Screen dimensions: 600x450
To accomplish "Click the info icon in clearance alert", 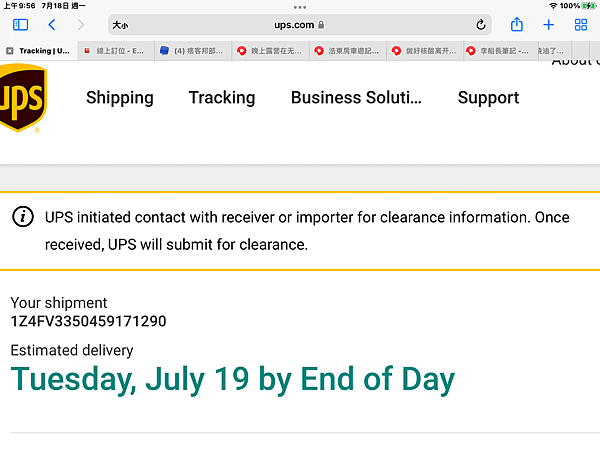I will tap(22, 217).
